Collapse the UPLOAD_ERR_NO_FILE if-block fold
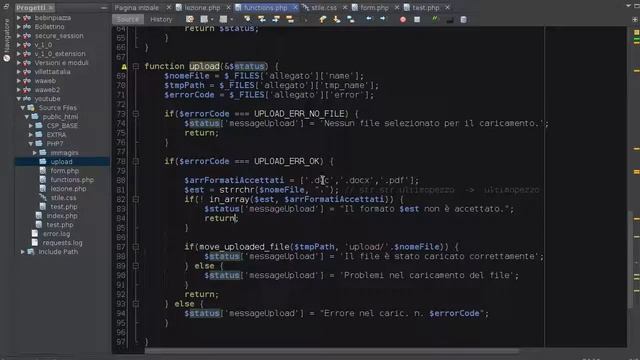This screenshot has width=640, height=360. click(x=136, y=114)
